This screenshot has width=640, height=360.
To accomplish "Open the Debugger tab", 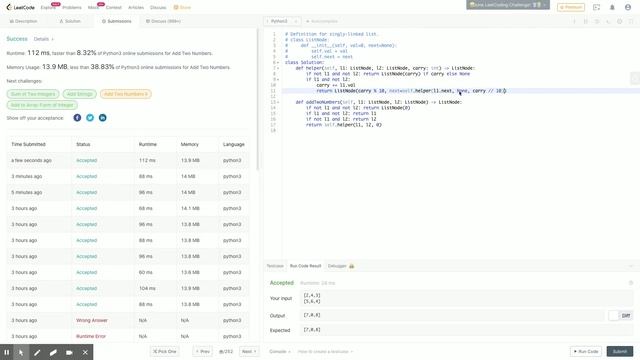I will [x=341, y=266].
